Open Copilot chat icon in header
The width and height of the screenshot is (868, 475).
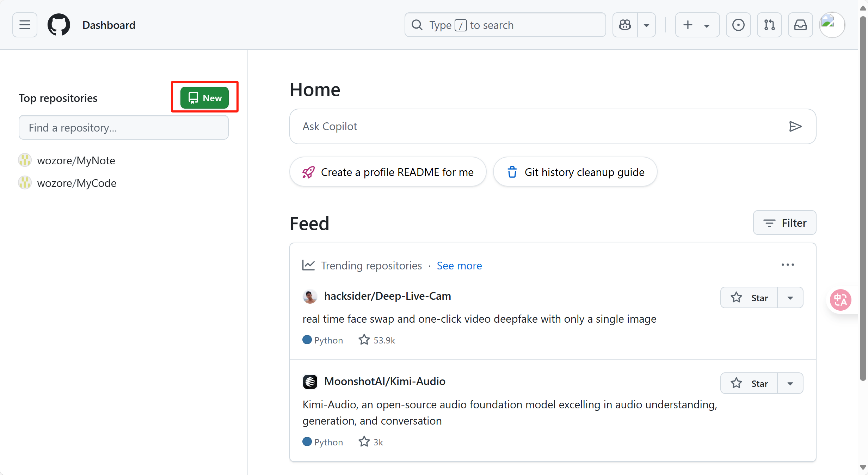point(625,25)
